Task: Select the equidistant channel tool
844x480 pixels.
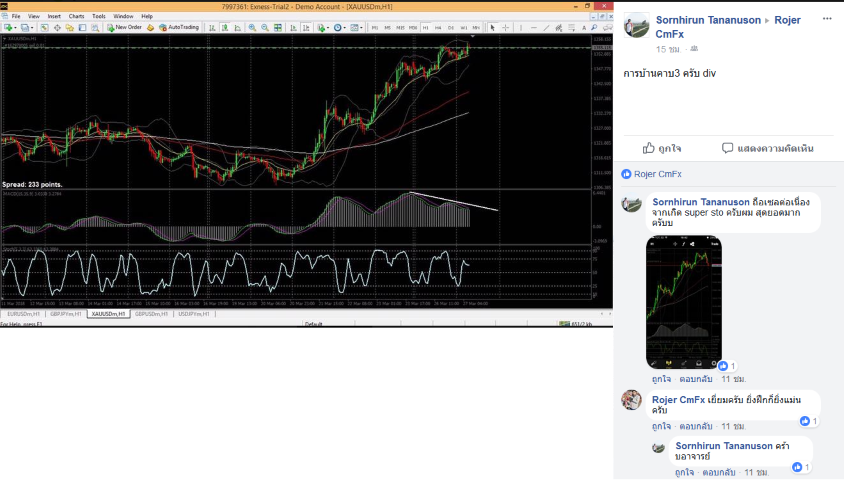Action: [559, 27]
